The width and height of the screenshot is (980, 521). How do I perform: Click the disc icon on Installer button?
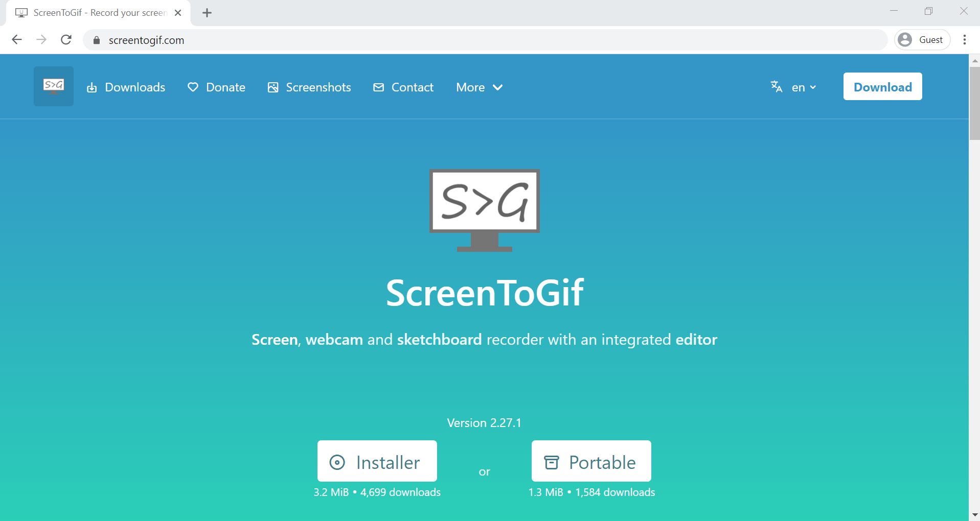337,462
